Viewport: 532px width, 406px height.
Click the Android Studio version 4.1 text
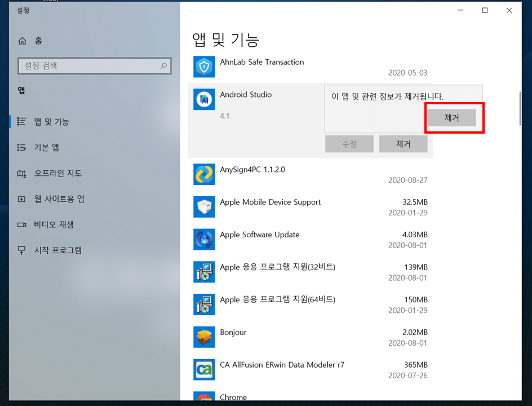click(225, 116)
